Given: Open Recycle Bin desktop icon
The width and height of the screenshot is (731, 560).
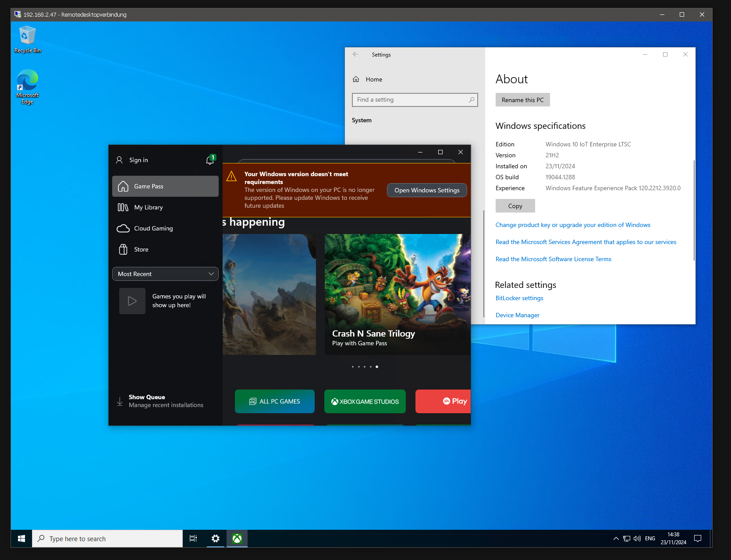Looking at the screenshot, I should [27, 39].
